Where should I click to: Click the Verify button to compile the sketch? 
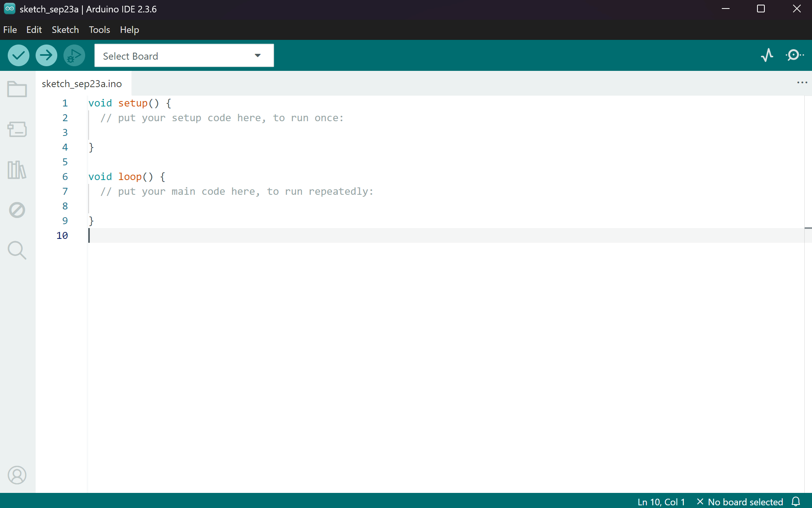coord(18,55)
